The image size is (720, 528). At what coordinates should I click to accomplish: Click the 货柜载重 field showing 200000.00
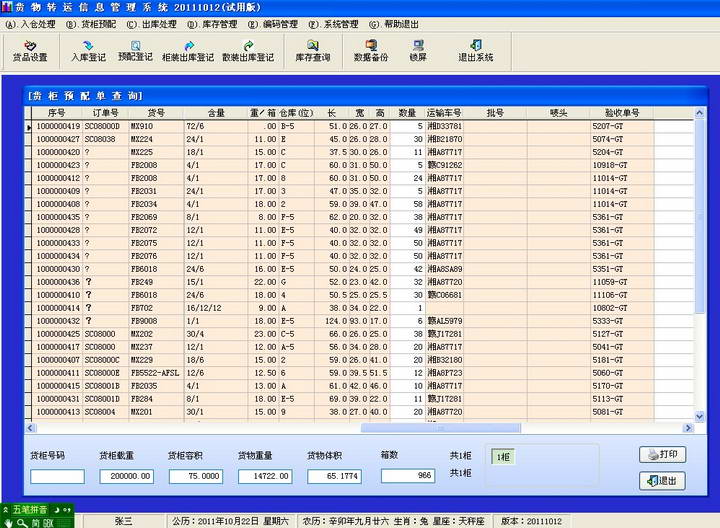127,476
